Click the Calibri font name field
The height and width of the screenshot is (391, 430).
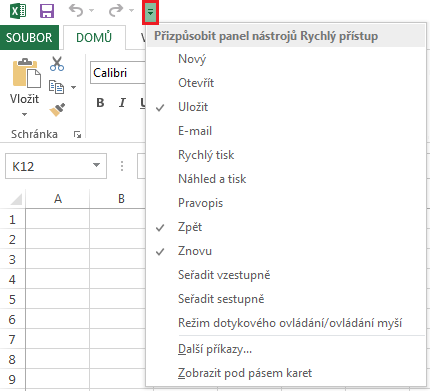118,72
